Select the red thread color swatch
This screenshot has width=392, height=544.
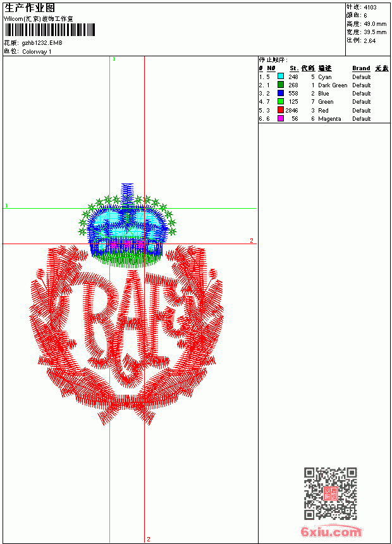coord(281,110)
